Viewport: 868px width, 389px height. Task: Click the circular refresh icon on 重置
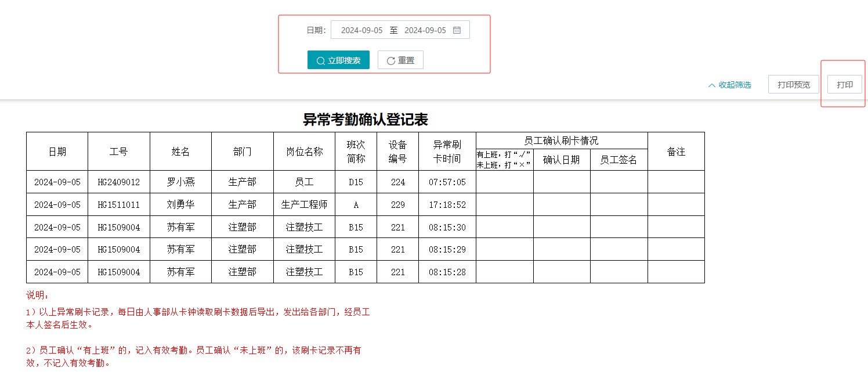pos(389,60)
